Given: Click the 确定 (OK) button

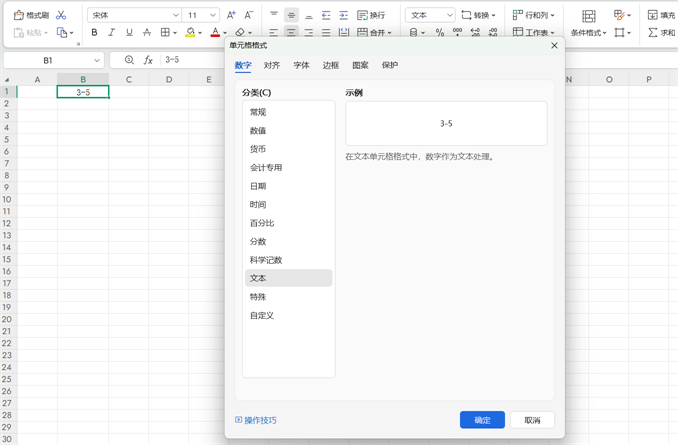Looking at the screenshot, I should click(482, 420).
